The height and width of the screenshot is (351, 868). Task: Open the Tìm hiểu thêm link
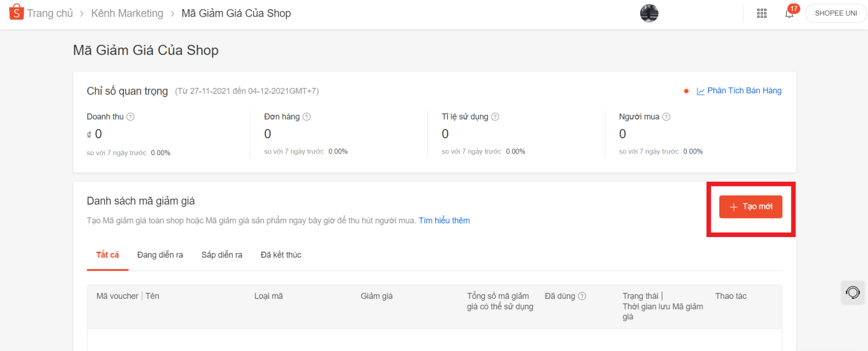444,220
